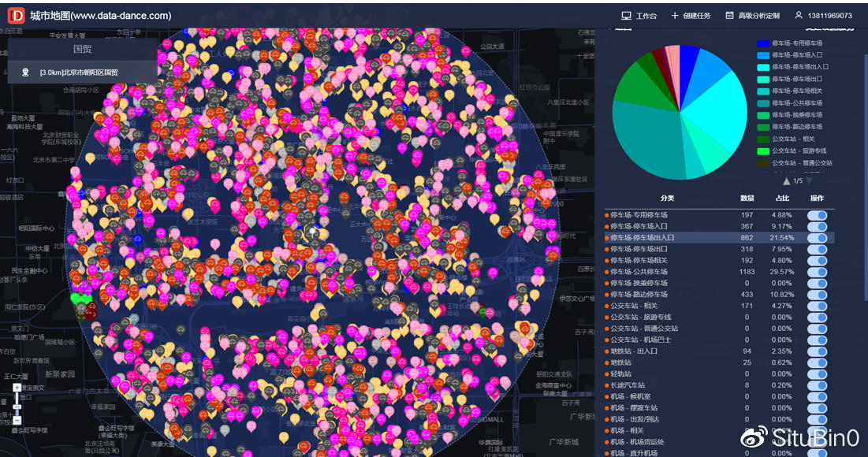
Task: Click the blue 停车场-专用停车场 legend swatch
Action: (x=763, y=43)
